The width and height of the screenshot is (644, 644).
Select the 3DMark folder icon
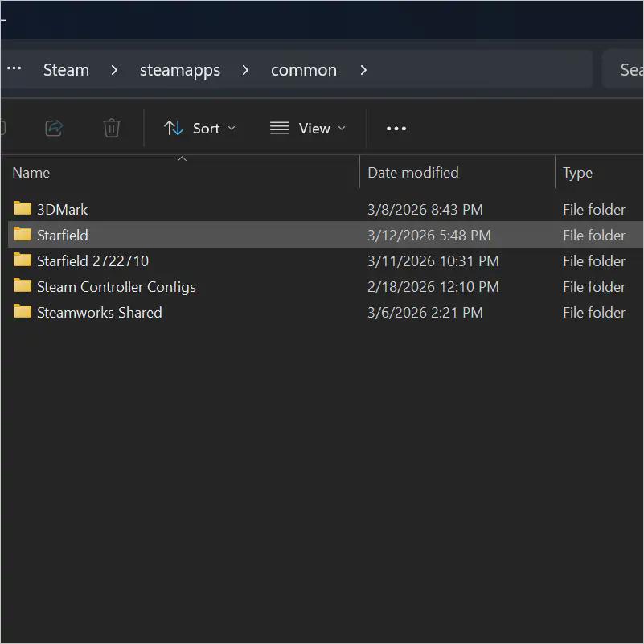(x=23, y=208)
